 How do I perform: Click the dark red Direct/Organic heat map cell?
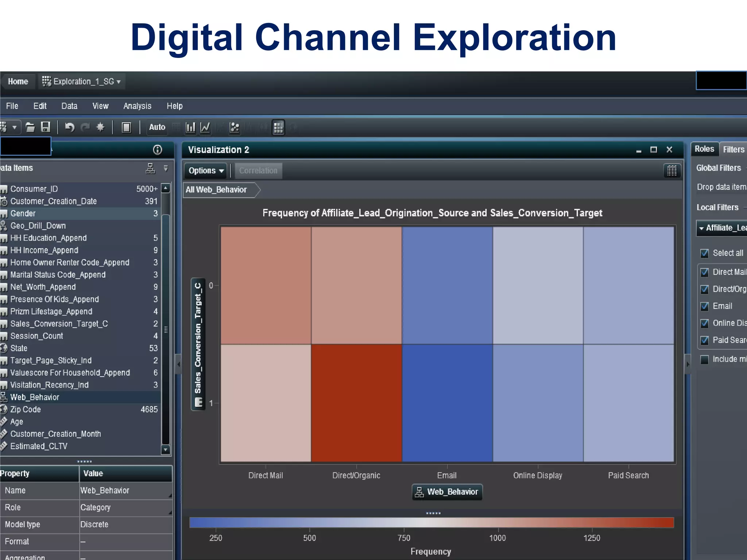[356, 403]
